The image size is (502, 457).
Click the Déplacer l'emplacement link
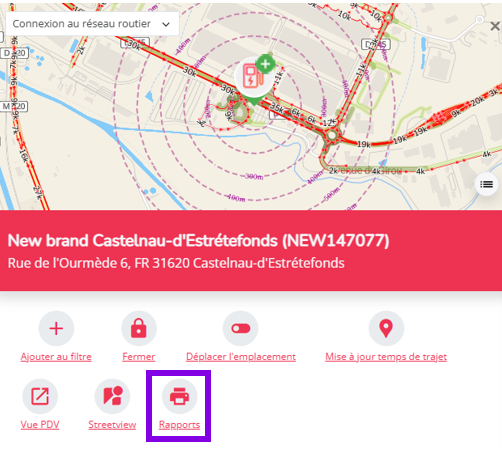[241, 357]
